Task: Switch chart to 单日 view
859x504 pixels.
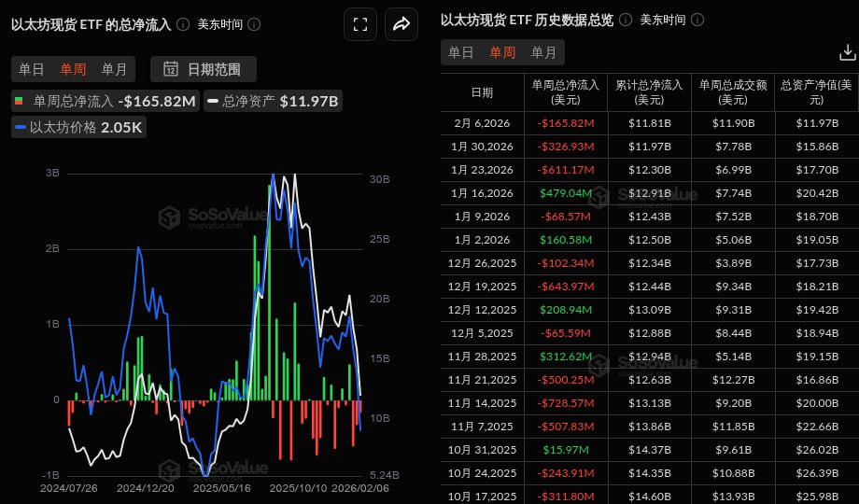Action: (x=32, y=68)
